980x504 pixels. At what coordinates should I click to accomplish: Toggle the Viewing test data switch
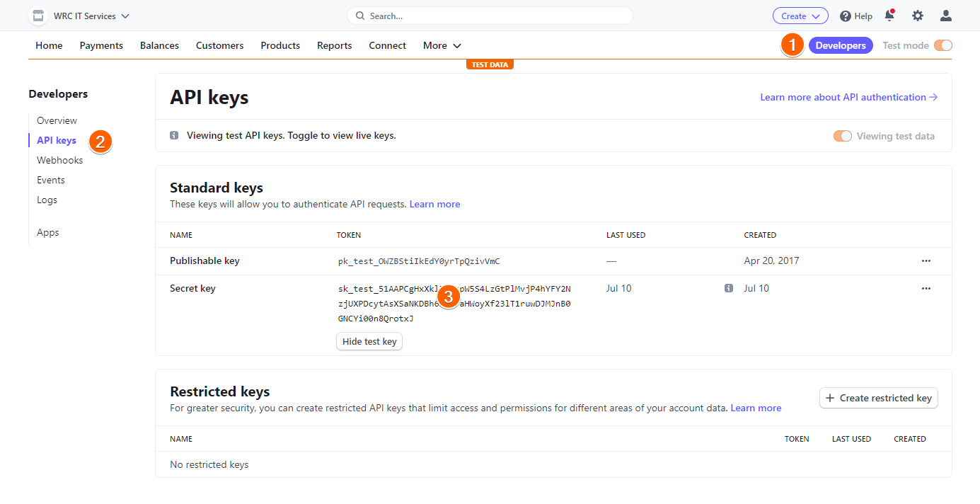pyautogui.click(x=842, y=137)
